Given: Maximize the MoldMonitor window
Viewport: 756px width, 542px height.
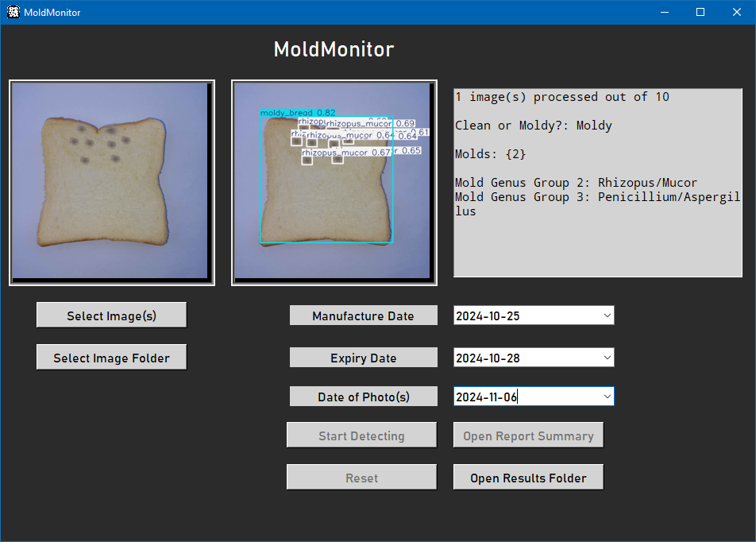Looking at the screenshot, I should click(700, 12).
